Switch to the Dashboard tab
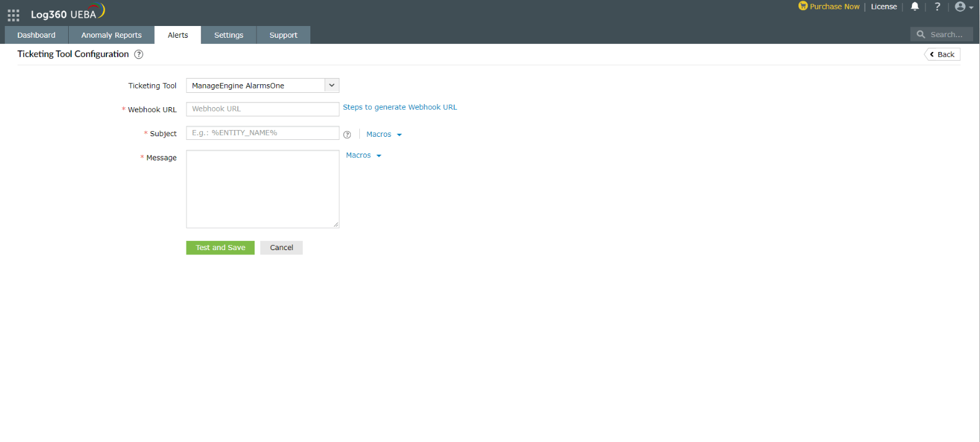The image size is (980, 442). (x=37, y=35)
